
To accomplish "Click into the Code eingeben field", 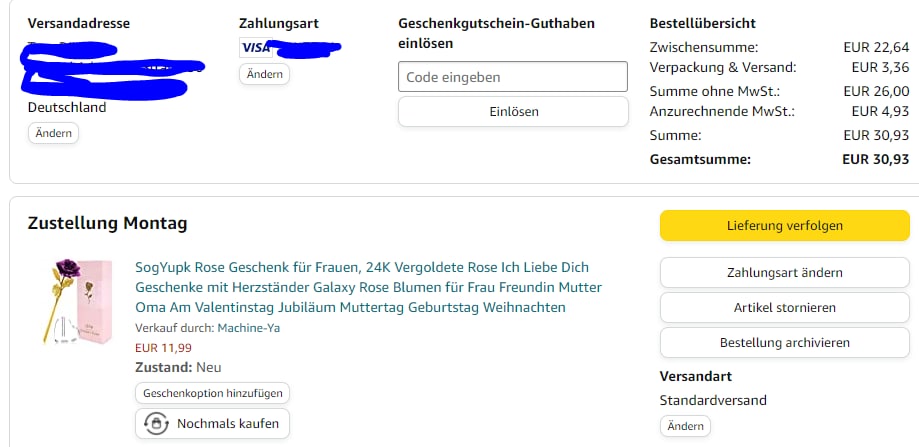I will [x=512, y=77].
